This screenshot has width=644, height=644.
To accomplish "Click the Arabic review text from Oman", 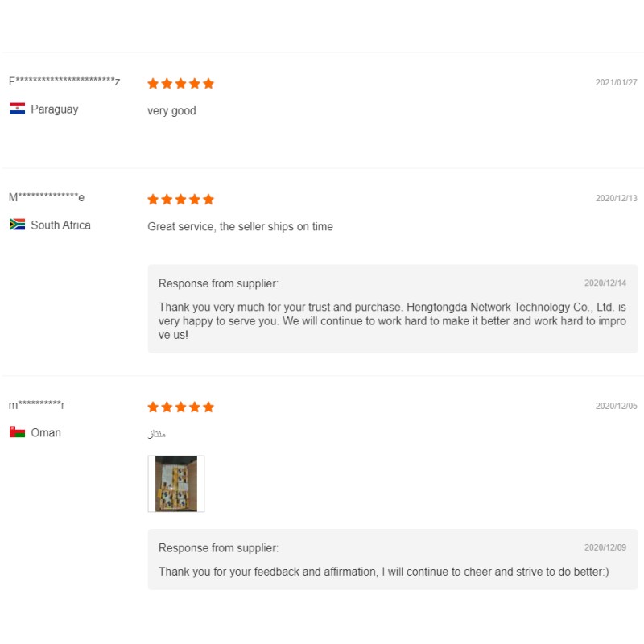I will 157,434.
